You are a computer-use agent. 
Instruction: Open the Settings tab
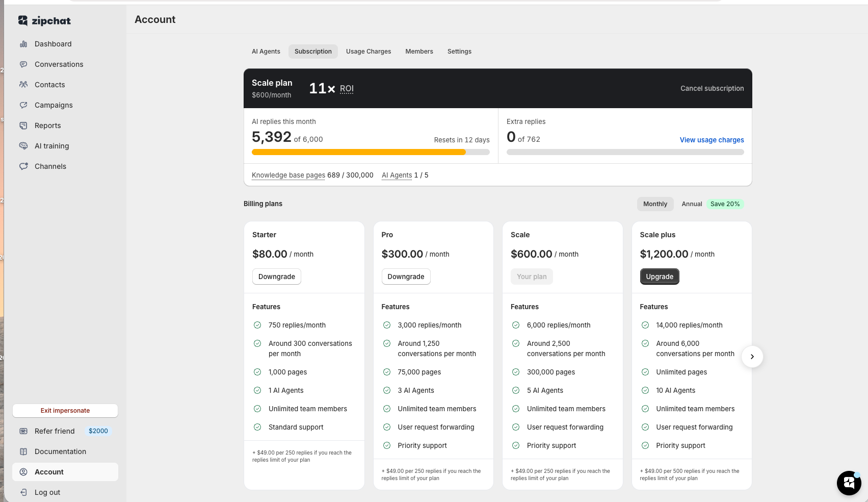pyautogui.click(x=459, y=52)
